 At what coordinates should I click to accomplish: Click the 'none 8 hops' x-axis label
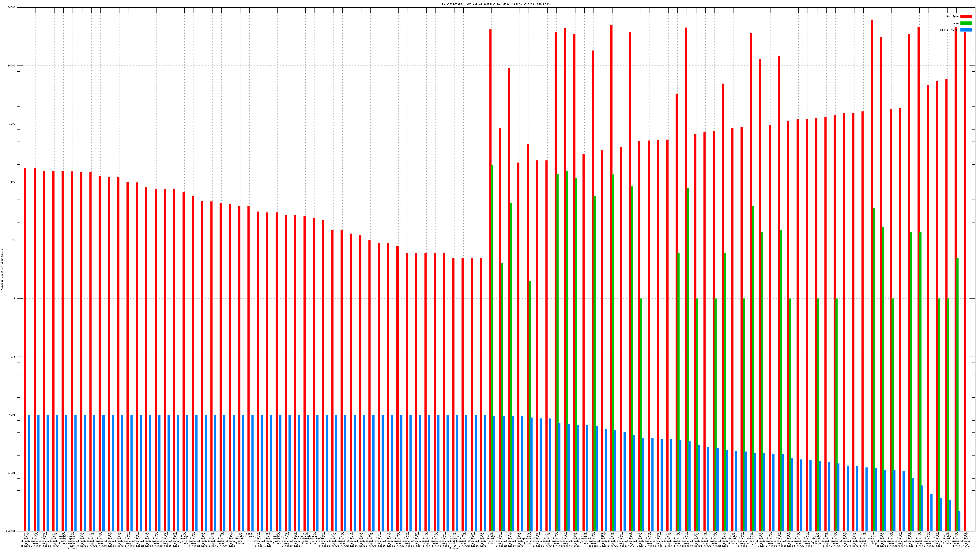(x=249, y=535)
